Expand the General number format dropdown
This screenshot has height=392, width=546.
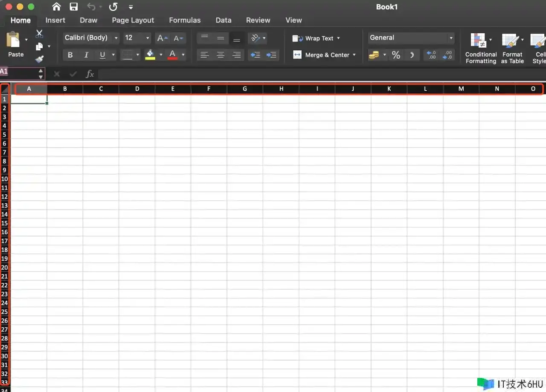tap(411, 38)
